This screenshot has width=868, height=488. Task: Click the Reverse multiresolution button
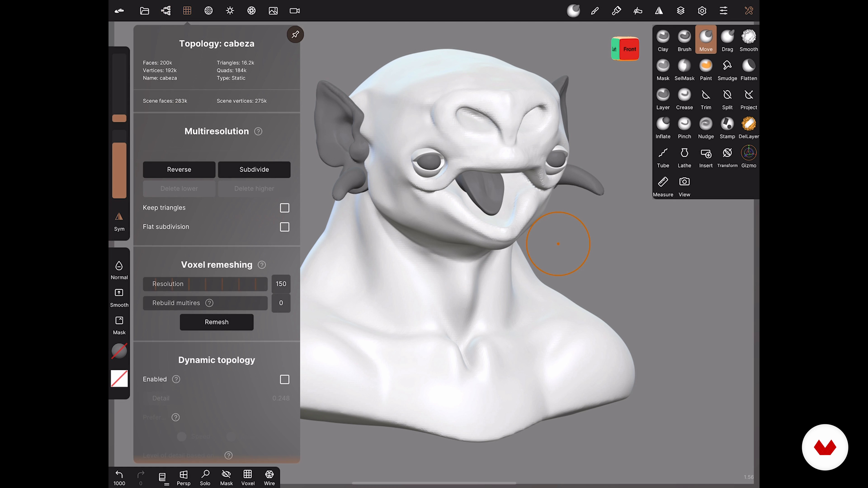179,169
